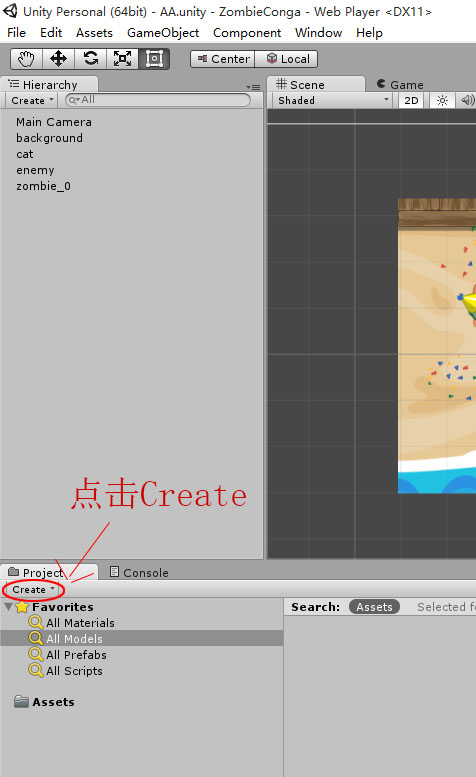Screen dimensions: 476x777
Task: Select the Hand tool
Action: [x=27, y=59]
